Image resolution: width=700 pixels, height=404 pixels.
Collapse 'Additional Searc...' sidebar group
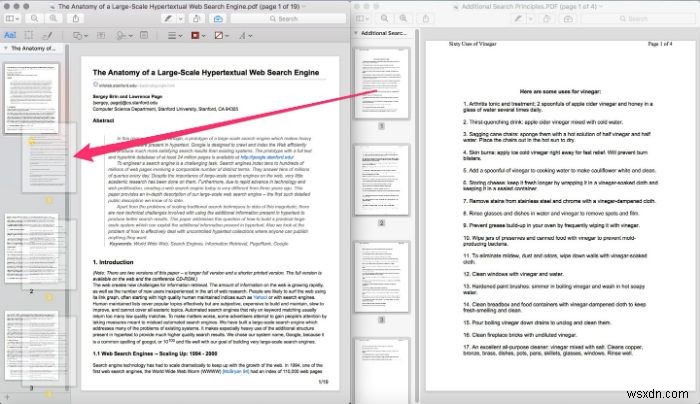[x=356, y=33]
